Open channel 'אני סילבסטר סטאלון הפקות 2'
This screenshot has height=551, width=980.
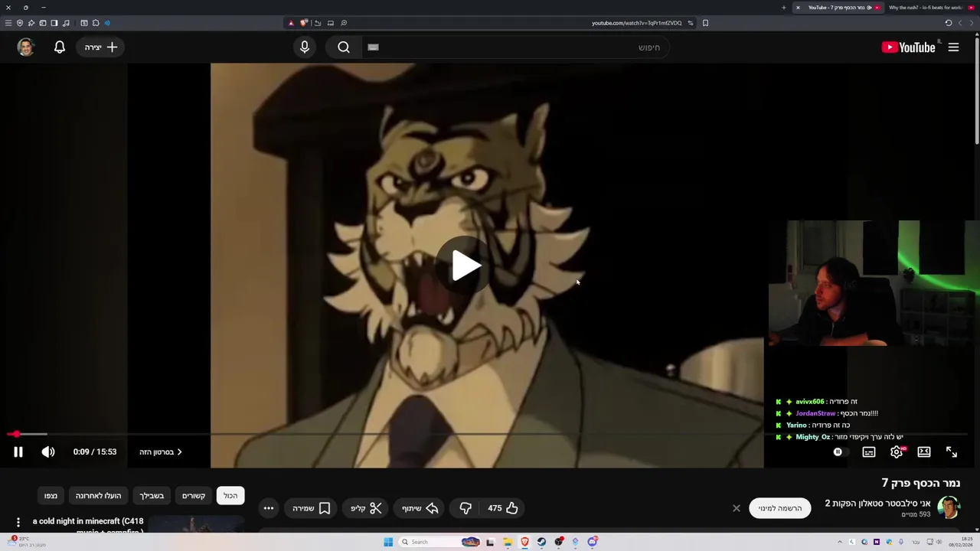click(x=877, y=504)
